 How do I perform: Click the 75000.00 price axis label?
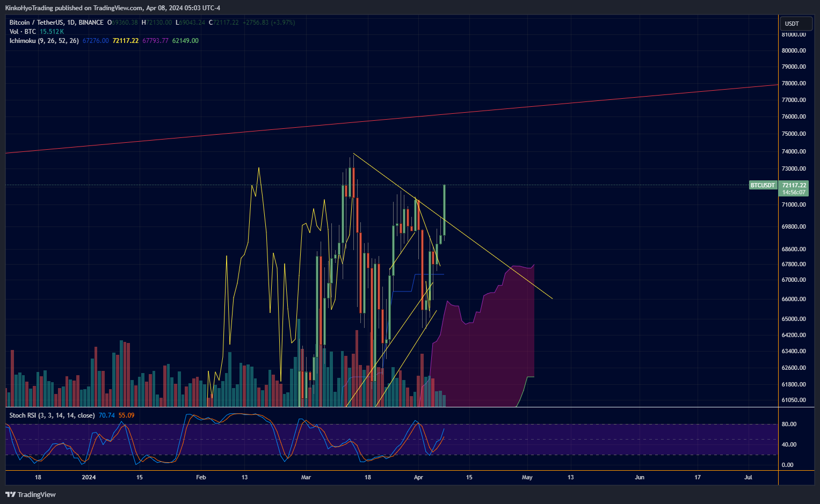pyautogui.click(x=794, y=134)
